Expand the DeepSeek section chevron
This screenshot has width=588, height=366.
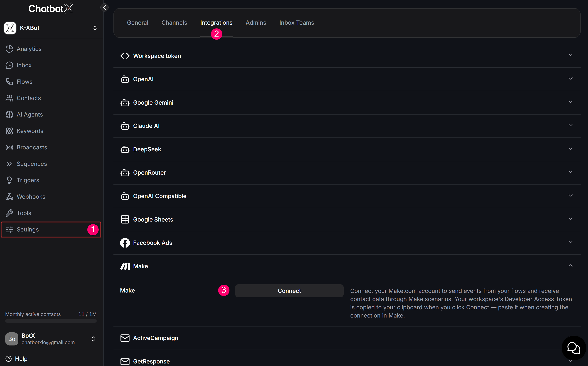(x=570, y=149)
